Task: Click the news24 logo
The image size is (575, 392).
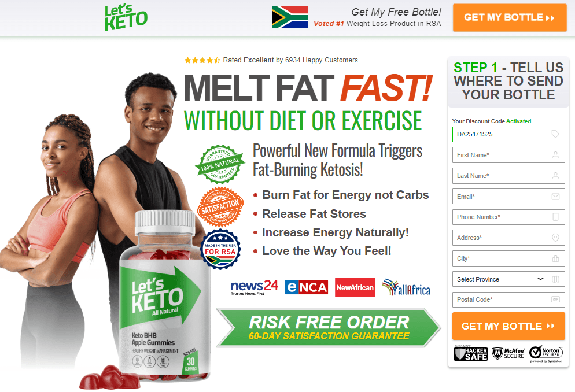Action: click(254, 287)
